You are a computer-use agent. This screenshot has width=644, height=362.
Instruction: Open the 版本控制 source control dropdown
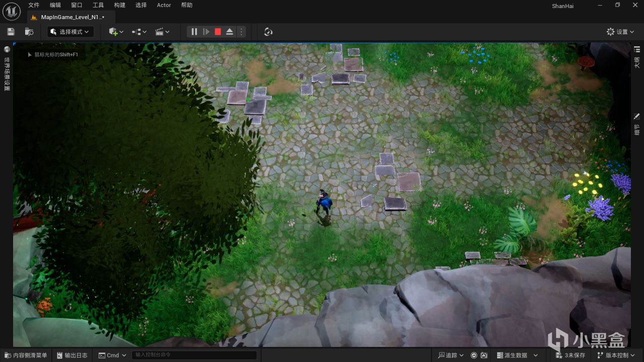tap(616, 355)
